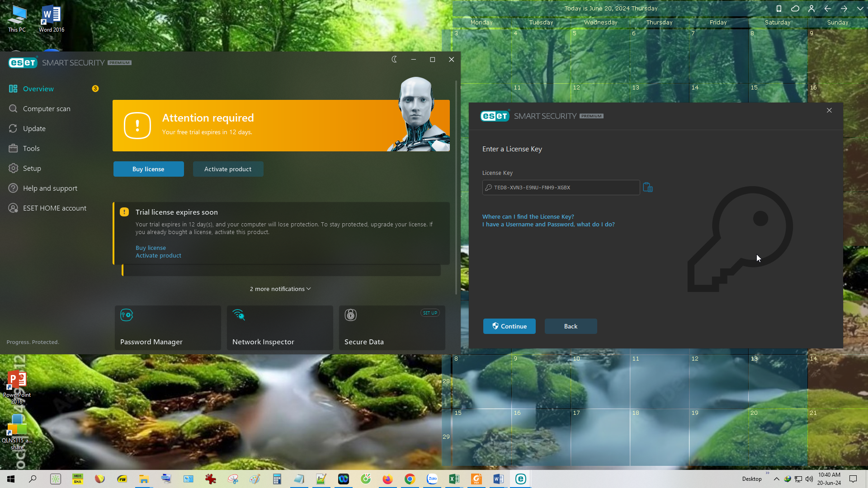The image size is (868, 488).
Task: Open Excel from the taskbar
Action: [454, 479]
